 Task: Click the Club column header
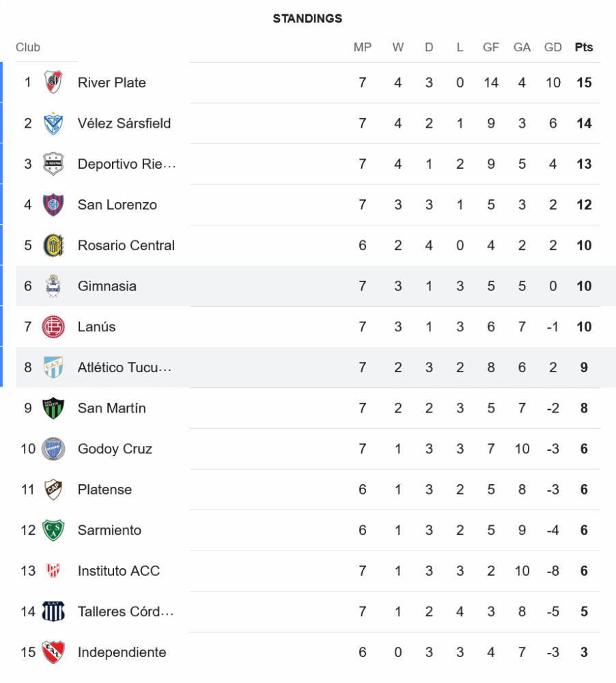point(28,47)
